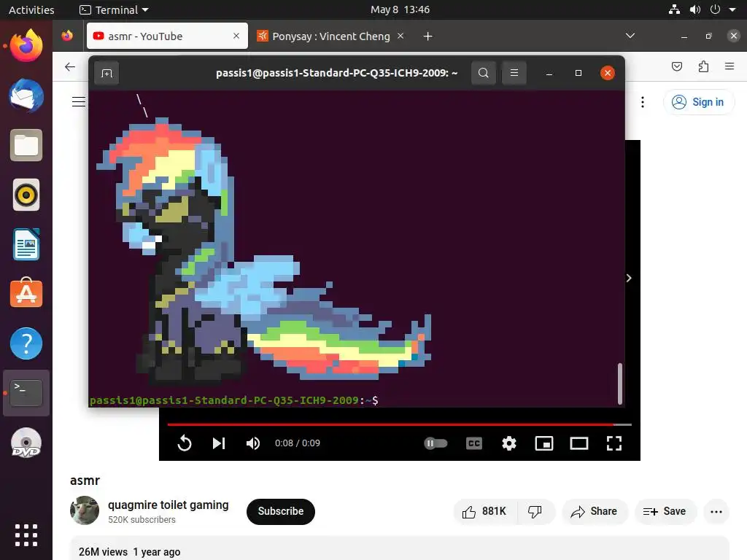The height and width of the screenshot is (560, 747).
Task: Like the asmr video
Action: 484,511
